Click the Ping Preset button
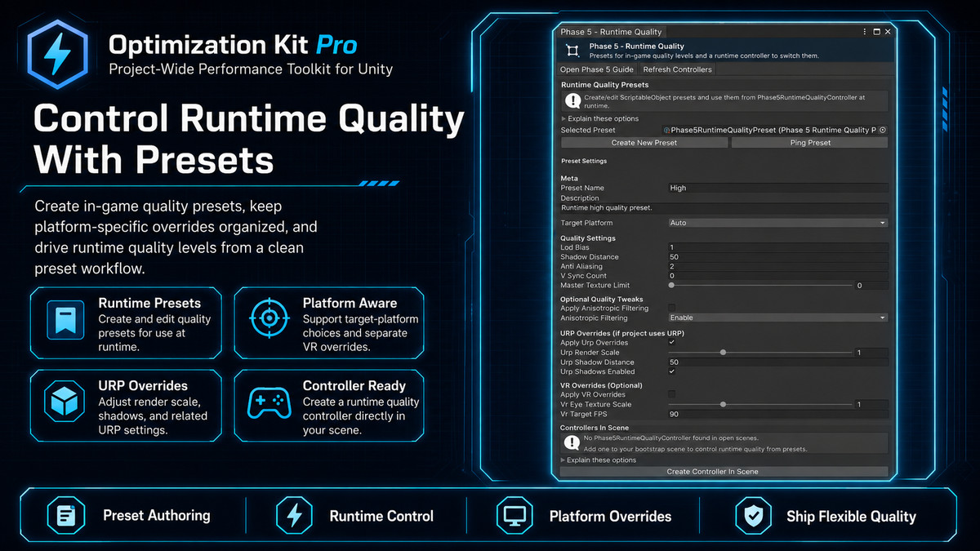 (809, 142)
